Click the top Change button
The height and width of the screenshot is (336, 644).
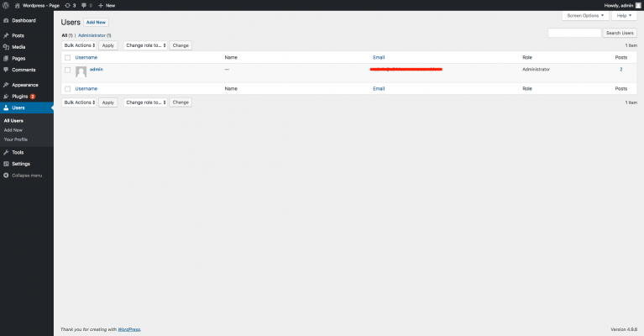pos(181,45)
